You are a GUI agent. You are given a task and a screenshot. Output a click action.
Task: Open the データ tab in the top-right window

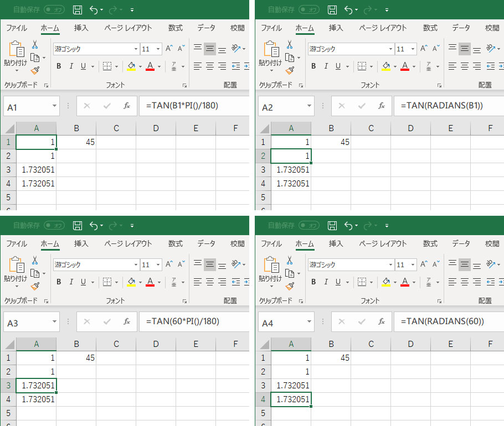pos(461,28)
